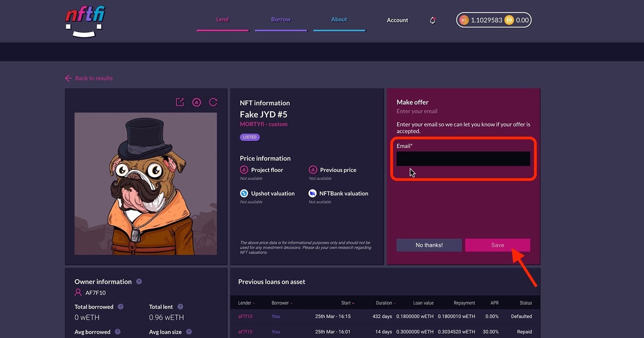Click the 0.1800000 wETH loan value cell

point(415,316)
